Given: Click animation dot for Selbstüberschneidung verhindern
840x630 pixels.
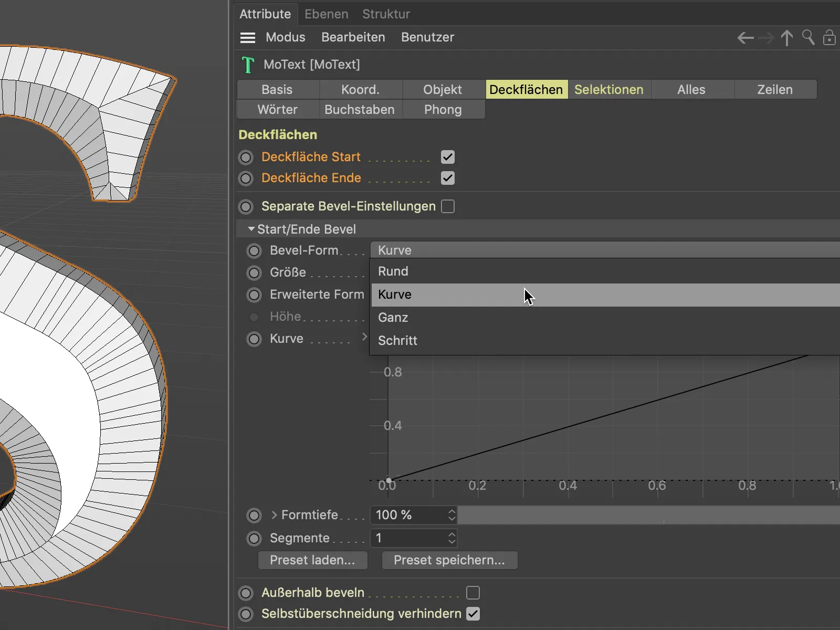Looking at the screenshot, I should point(246,614).
